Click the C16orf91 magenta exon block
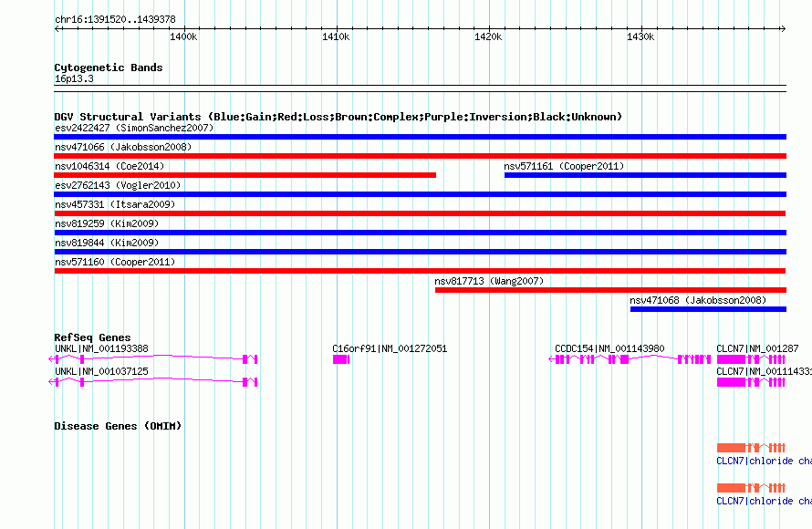The height and width of the screenshot is (529, 812). click(341, 359)
